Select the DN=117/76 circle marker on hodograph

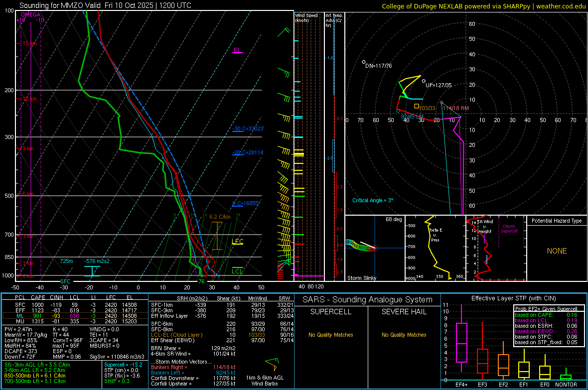364,62
